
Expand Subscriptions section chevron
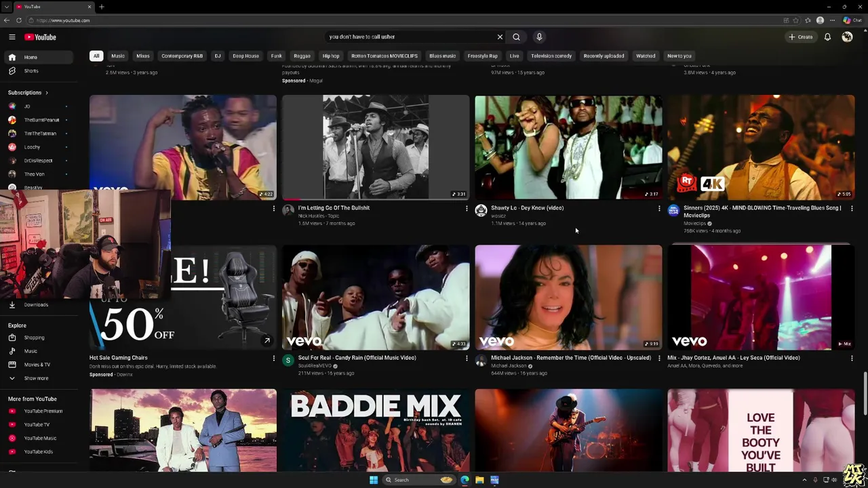[x=47, y=93]
